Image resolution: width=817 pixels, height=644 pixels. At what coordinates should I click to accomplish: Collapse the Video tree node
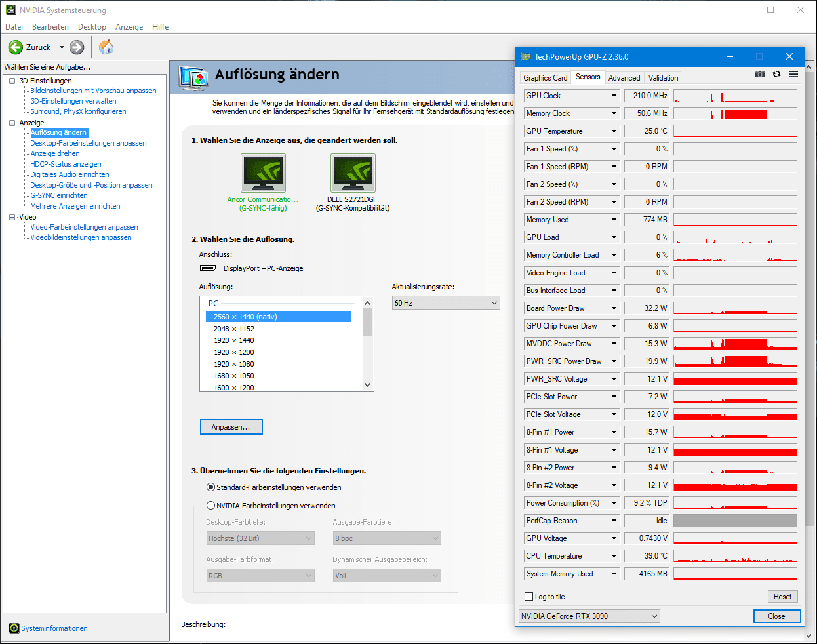point(12,217)
